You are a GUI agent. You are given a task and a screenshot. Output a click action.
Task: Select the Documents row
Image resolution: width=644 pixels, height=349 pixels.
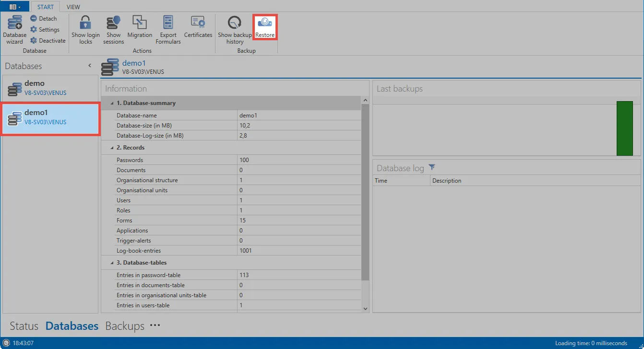238,170
